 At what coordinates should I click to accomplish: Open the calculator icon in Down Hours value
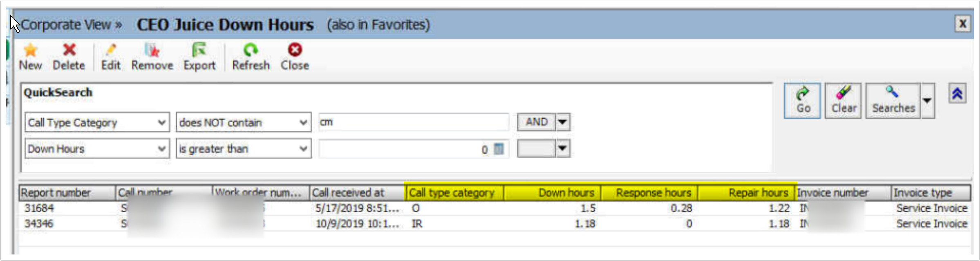click(x=499, y=149)
